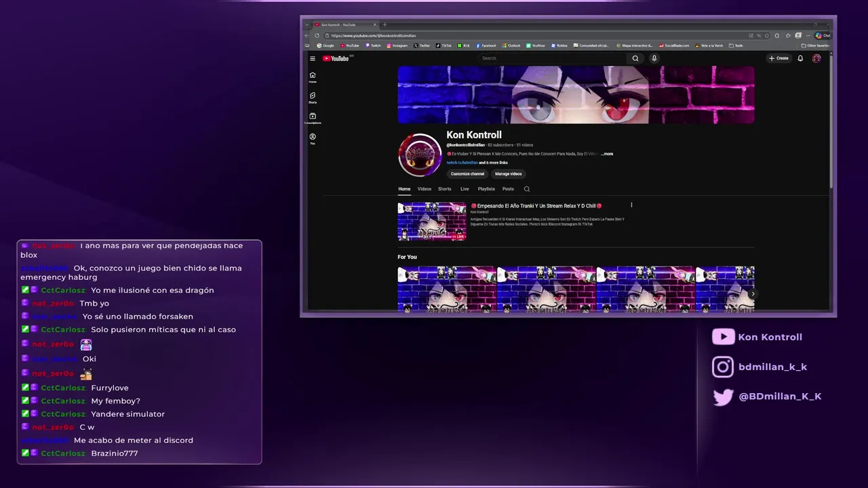The image size is (868, 488).
Task: Open first For You video thumbnail
Action: 447,289
